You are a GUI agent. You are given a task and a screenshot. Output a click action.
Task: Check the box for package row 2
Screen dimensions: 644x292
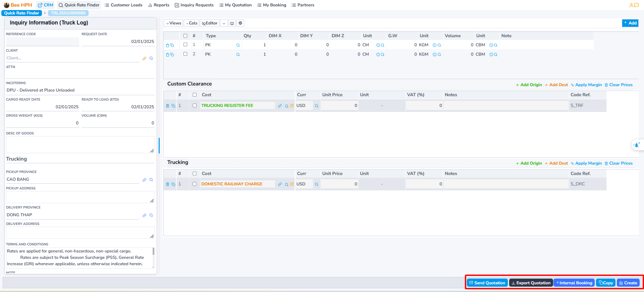[185, 54]
